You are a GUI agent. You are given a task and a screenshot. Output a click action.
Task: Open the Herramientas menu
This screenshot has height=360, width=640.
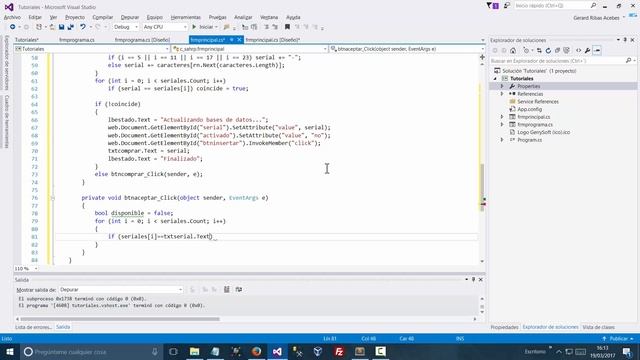tap(186, 17)
